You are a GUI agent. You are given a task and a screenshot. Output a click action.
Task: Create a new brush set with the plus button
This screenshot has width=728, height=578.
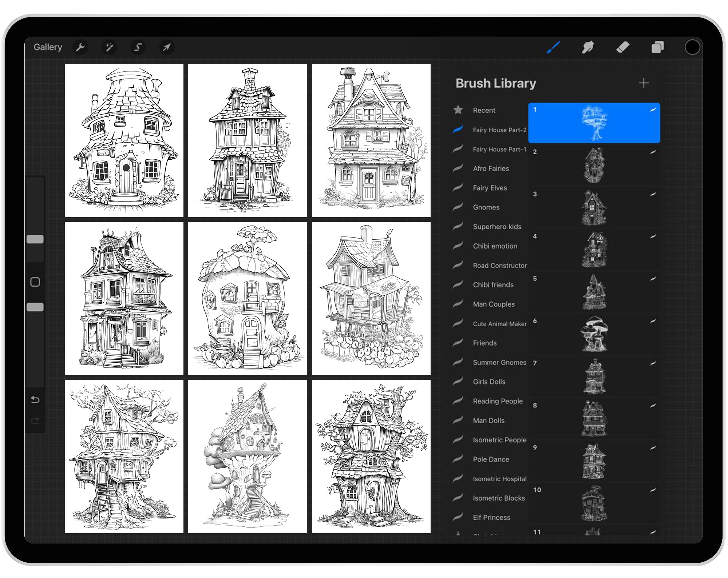644,83
